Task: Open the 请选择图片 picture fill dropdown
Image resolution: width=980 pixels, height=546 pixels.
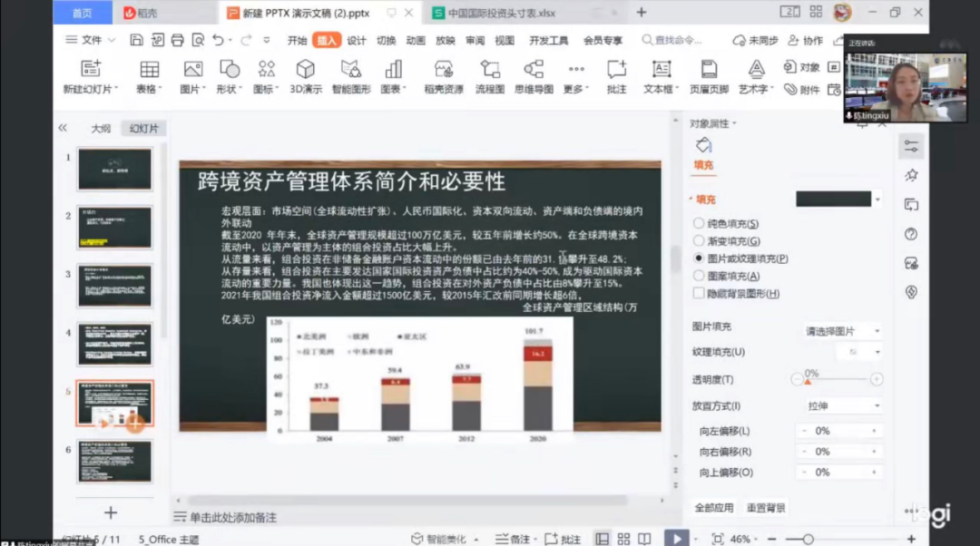Action: click(843, 331)
